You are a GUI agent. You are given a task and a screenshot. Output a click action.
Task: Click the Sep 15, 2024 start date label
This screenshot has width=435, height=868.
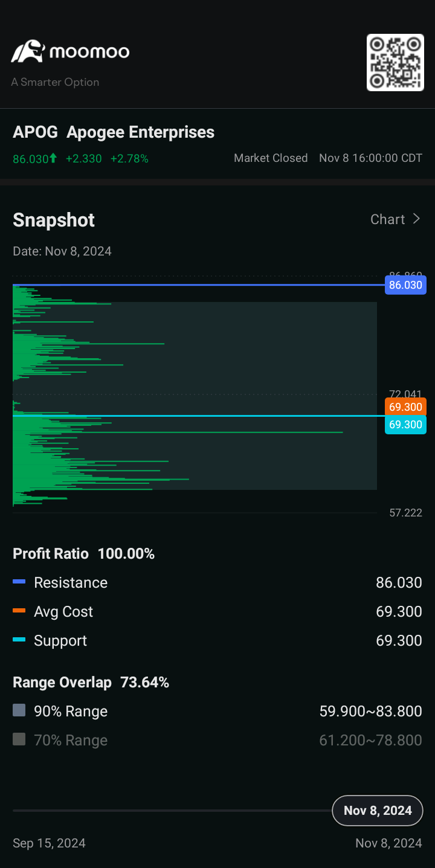pyautogui.click(x=49, y=843)
